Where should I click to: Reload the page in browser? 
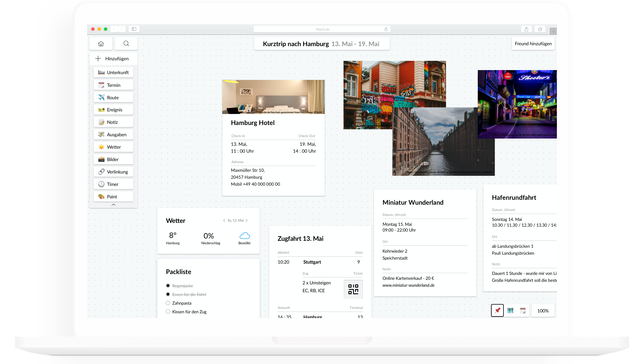386,29
